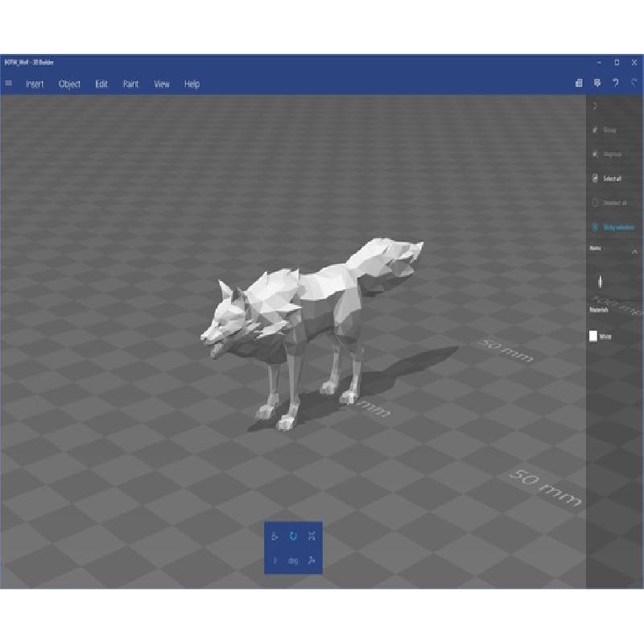Collapse the Items section

(x=634, y=251)
